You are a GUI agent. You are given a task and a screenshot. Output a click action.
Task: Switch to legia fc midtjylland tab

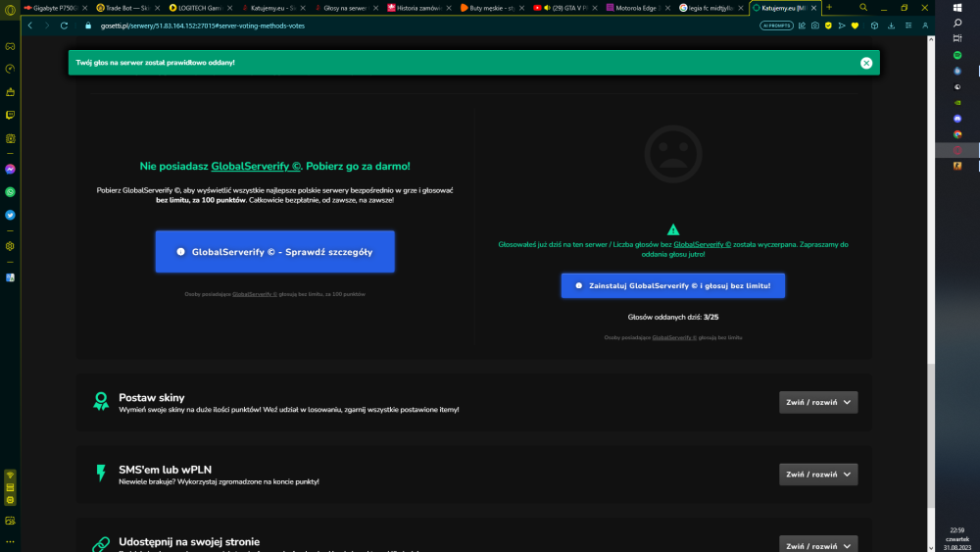click(x=710, y=8)
